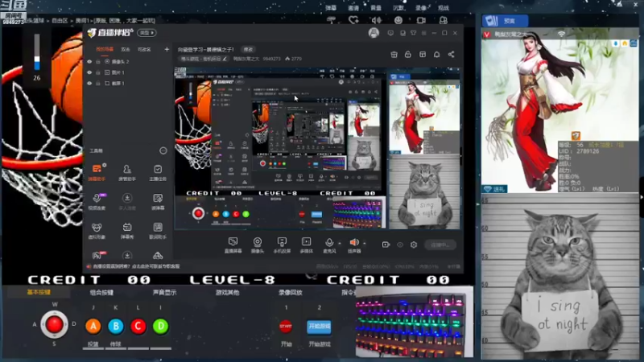This screenshot has height=362, width=644.
Task: Add a 多媒体 media source
Action: pyautogui.click(x=307, y=245)
